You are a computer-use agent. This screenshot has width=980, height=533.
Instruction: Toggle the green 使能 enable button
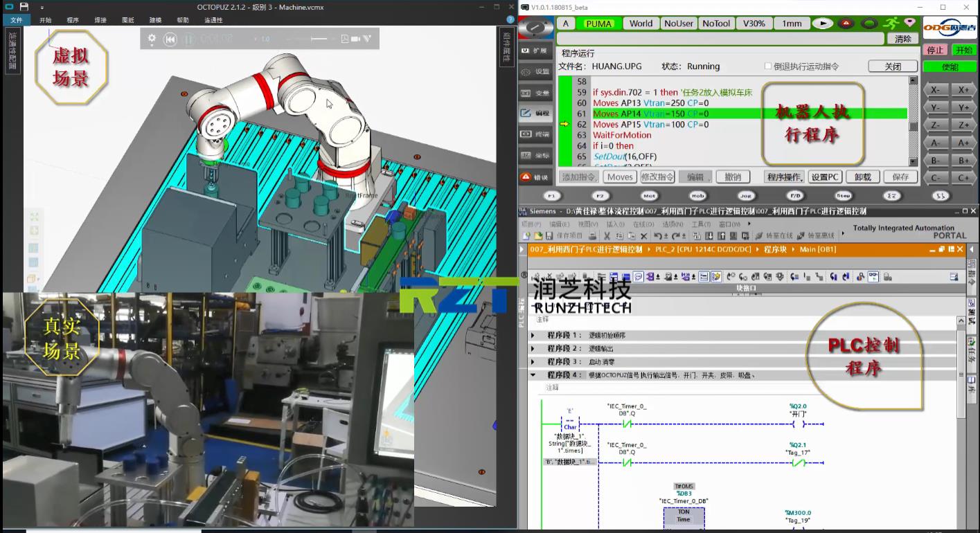(x=950, y=66)
